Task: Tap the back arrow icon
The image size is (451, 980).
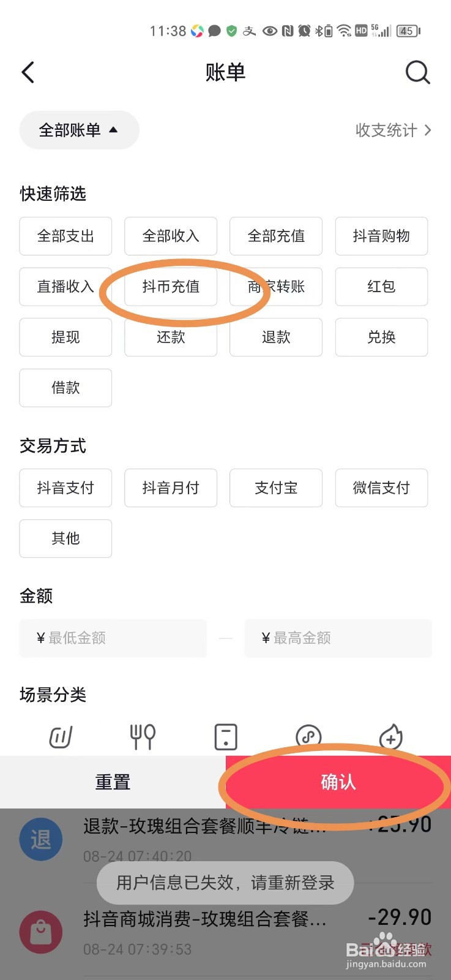Action: (x=28, y=72)
